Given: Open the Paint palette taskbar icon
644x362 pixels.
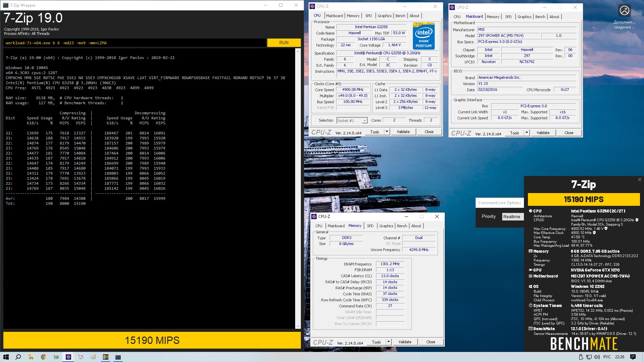Looking at the screenshot, I should tap(93, 357).
